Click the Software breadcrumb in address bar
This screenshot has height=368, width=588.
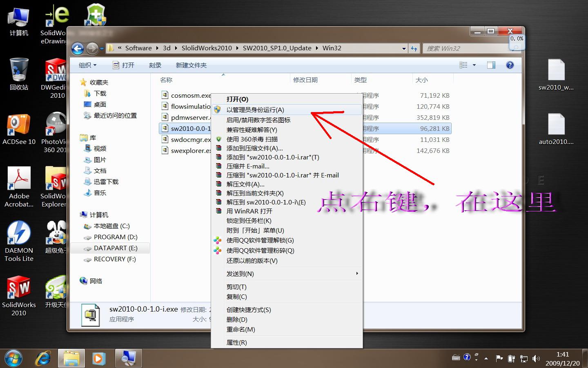coord(138,48)
